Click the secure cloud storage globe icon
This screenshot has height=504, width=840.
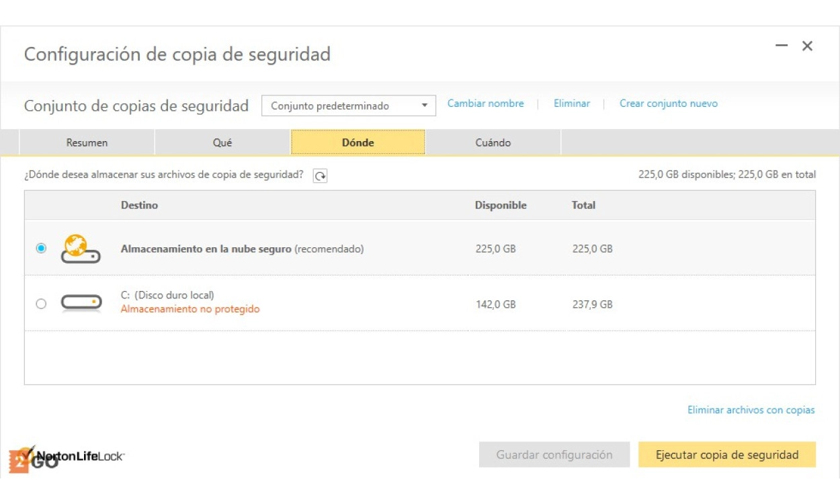(x=80, y=249)
